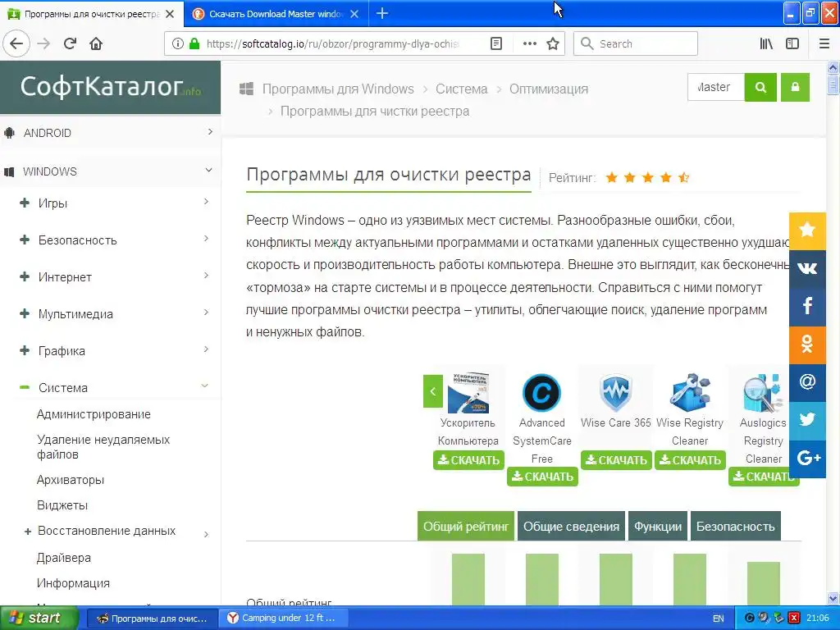The width and height of the screenshot is (840, 630).
Task: Focus the site search input box
Action: (x=716, y=87)
